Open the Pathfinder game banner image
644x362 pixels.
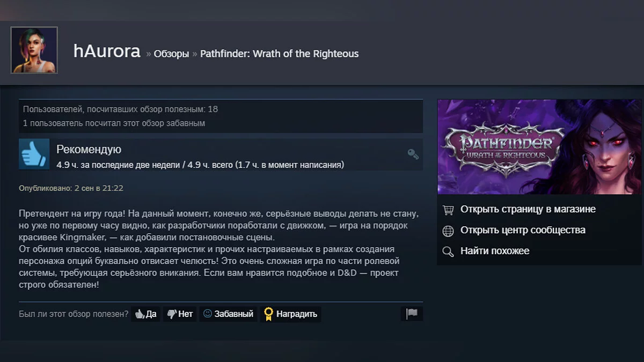[539, 146]
